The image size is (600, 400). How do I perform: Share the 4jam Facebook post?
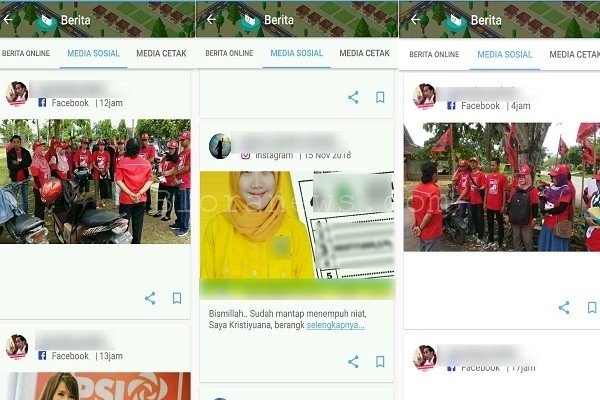tap(564, 307)
